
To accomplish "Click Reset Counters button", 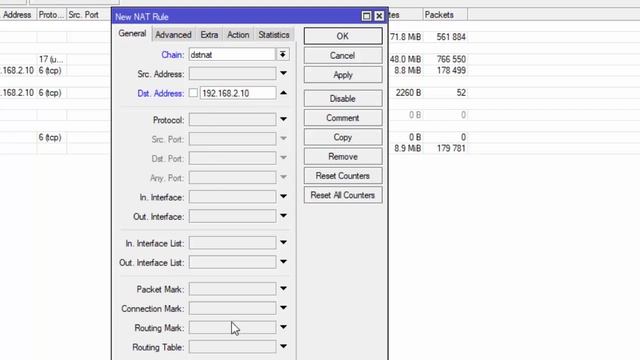I will coord(343,176).
